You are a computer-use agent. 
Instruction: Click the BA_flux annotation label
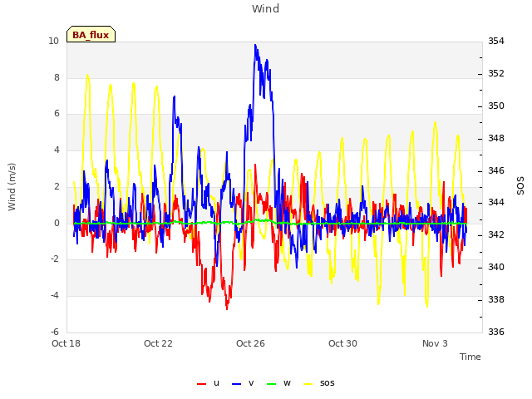pyautogui.click(x=91, y=35)
